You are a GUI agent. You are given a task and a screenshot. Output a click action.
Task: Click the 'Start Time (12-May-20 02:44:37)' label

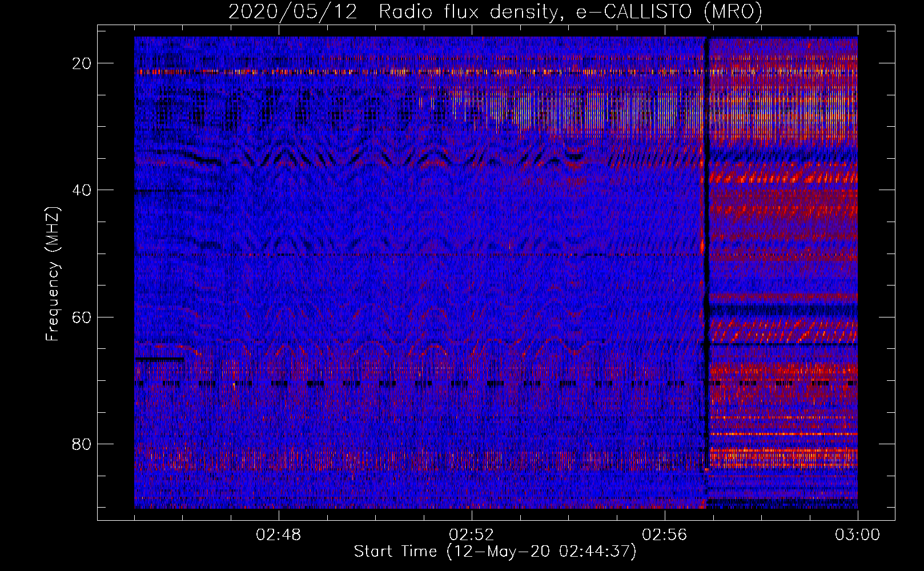pos(495,552)
